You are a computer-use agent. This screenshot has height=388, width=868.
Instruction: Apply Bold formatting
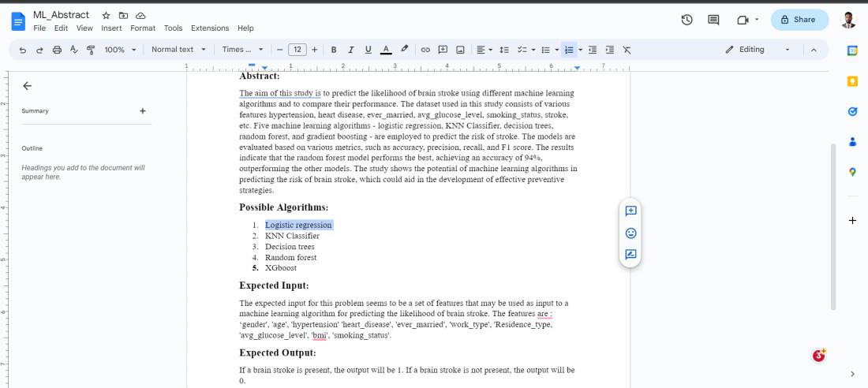tap(334, 50)
